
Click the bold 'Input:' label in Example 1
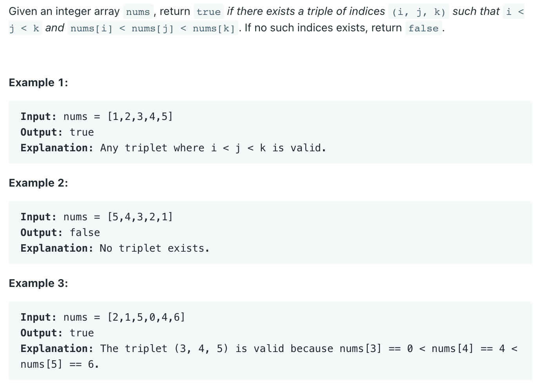[38, 117]
